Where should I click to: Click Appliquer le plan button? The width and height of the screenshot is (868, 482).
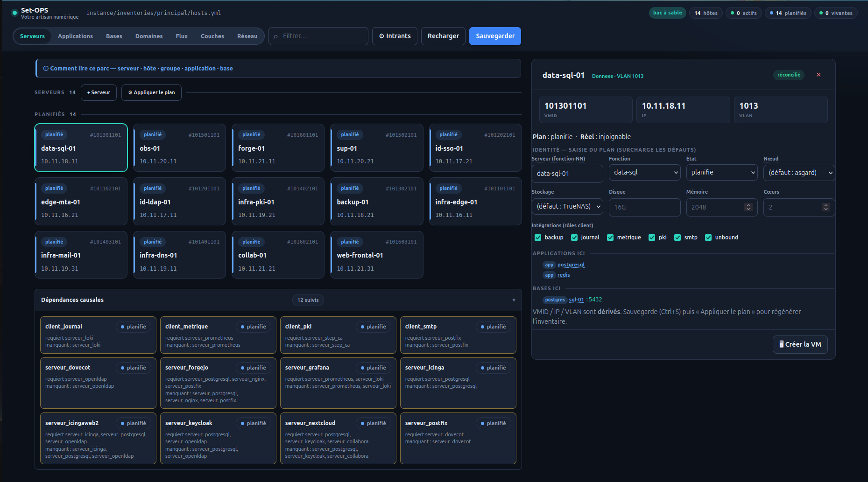point(151,92)
